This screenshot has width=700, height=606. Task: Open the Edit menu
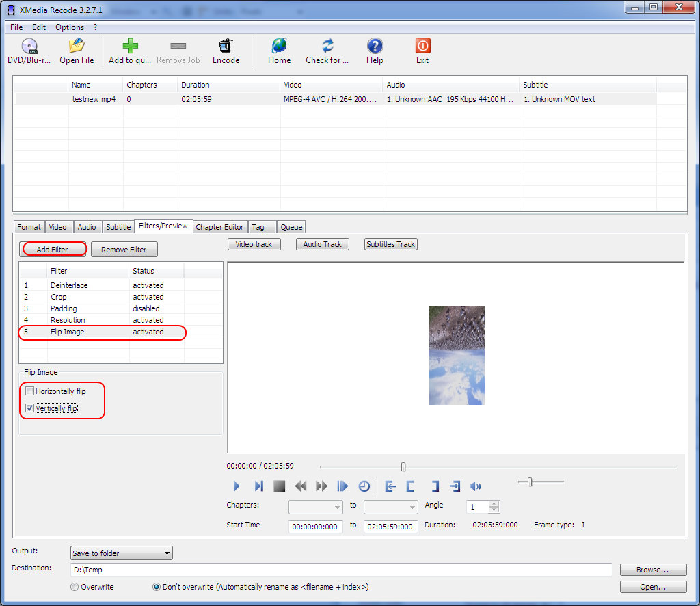tap(39, 27)
